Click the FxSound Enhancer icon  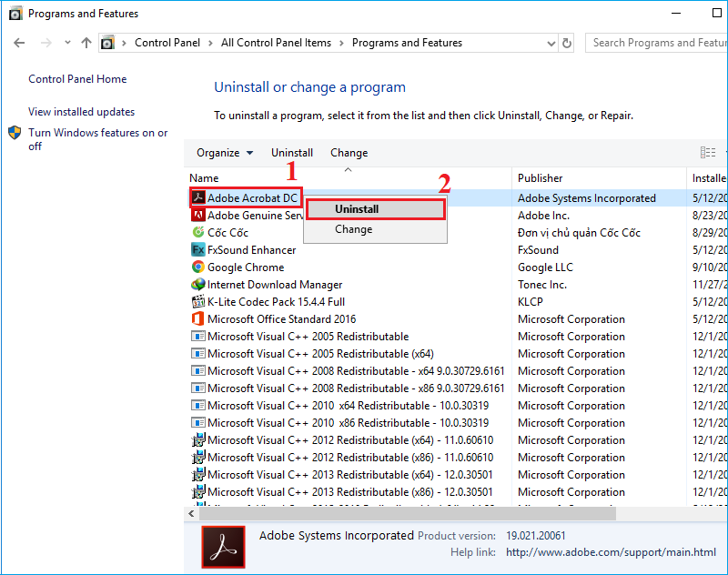(x=198, y=250)
